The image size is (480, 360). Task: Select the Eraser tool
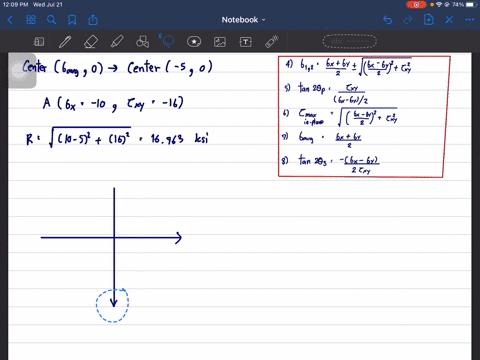(x=91, y=42)
